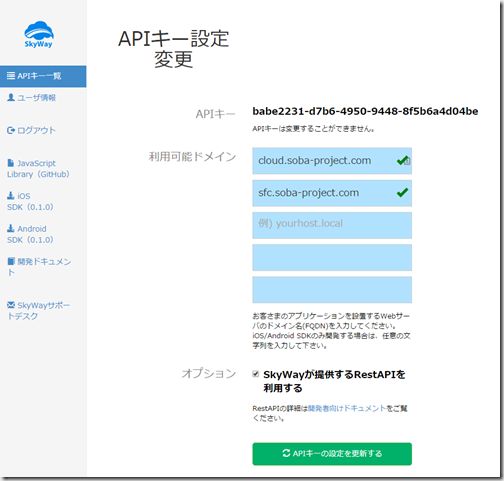Viewport: 504px width, 481px height.
Task: Open iOS SDK (0.1.0) download link
Action: (x=30, y=201)
